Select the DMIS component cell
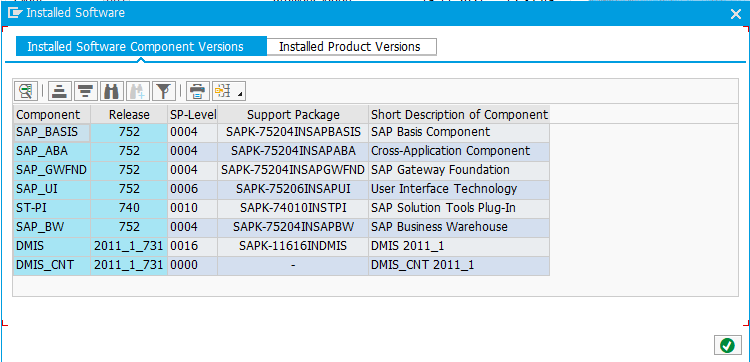This screenshot has height=362, width=750. click(52, 247)
